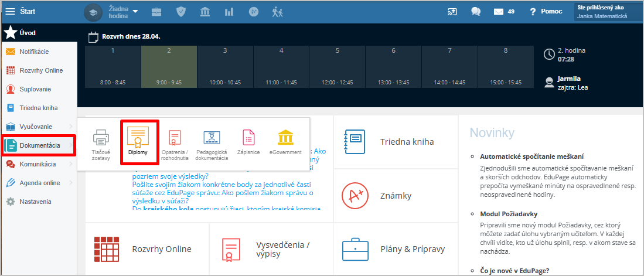Click the shield icon in the top toolbar
This screenshot has width=644, height=276.
click(181, 12)
